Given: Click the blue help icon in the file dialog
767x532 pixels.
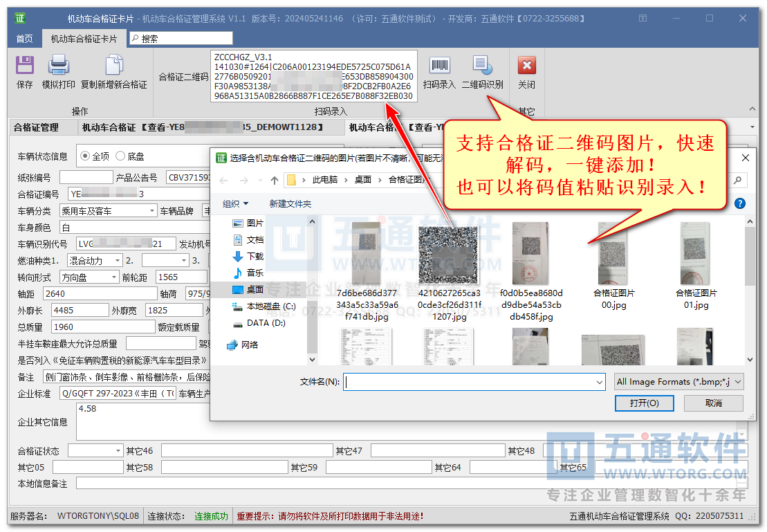Looking at the screenshot, I should (740, 203).
